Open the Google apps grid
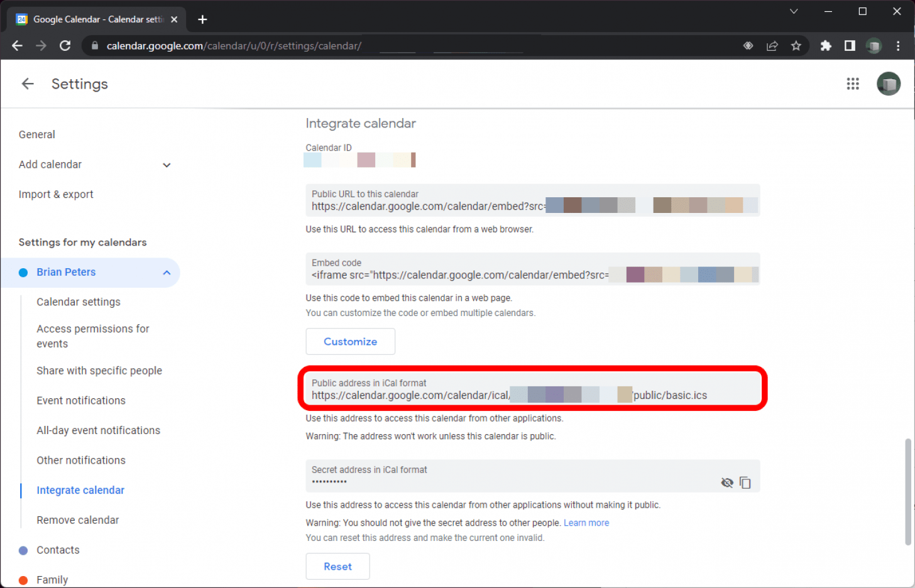The height and width of the screenshot is (588, 915). pyautogui.click(x=852, y=84)
